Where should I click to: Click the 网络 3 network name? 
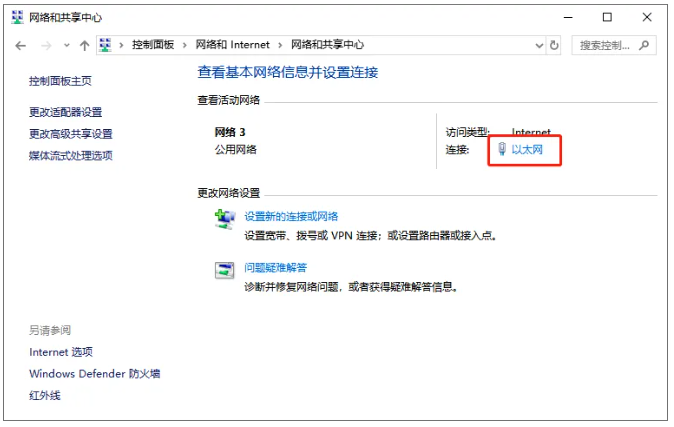230,132
